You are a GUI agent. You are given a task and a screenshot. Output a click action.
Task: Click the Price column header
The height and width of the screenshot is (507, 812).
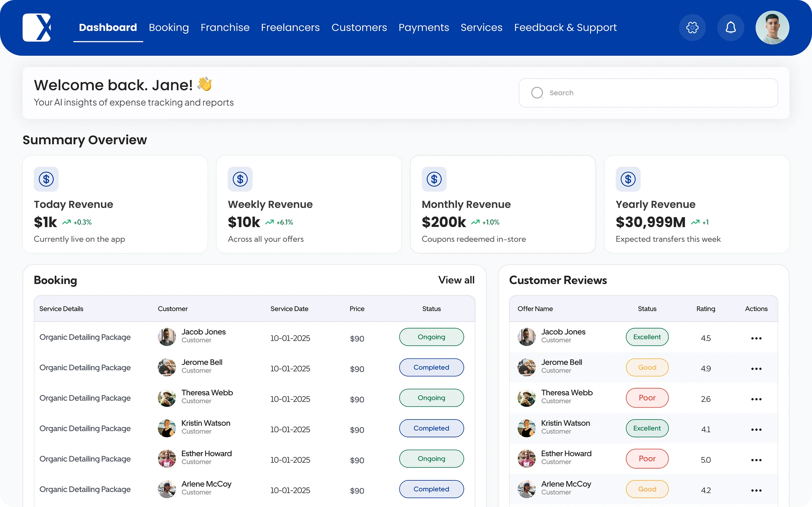pyautogui.click(x=357, y=309)
